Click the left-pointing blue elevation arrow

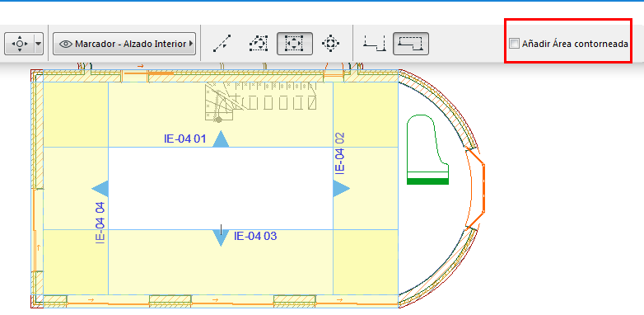[100, 189]
